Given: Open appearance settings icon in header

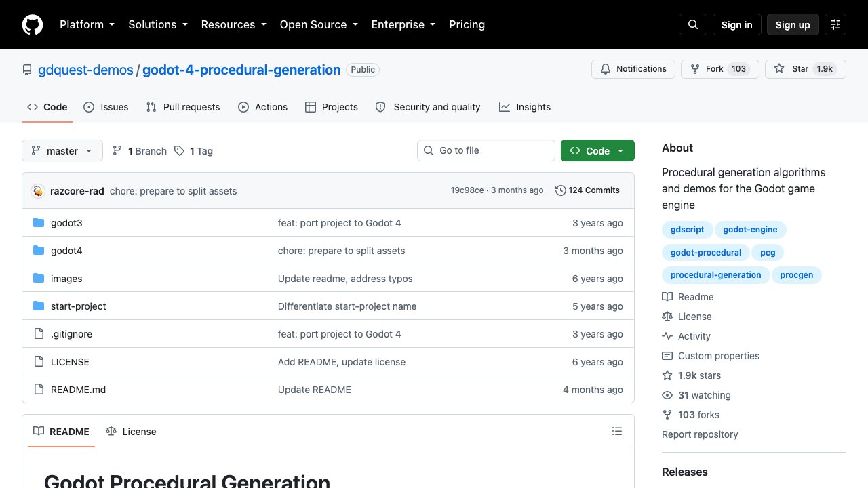Looking at the screenshot, I should 835,24.
